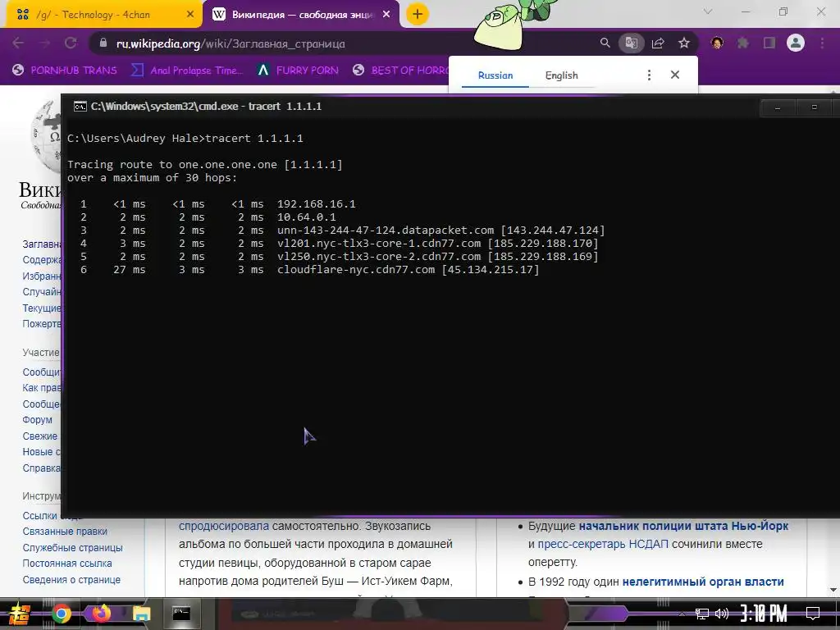This screenshot has width=840, height=630.
Task: Open a new tab with plus button
Action: pyautogui.click(x=418, y=14)
